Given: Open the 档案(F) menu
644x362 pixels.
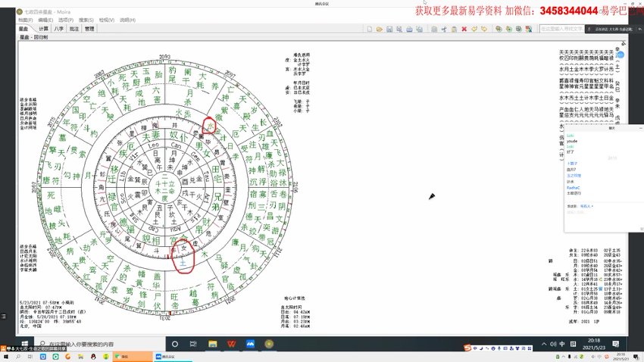Looking at the screenshot, I should click(x=25, y=20).
